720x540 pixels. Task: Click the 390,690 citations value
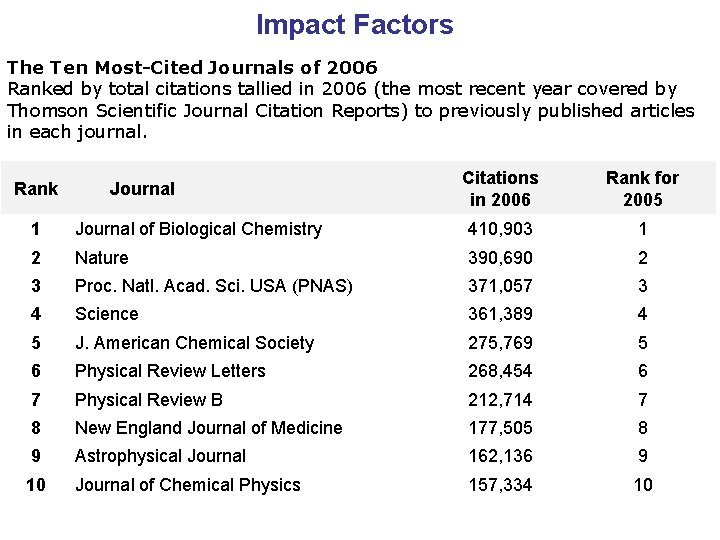pos(500,258)
